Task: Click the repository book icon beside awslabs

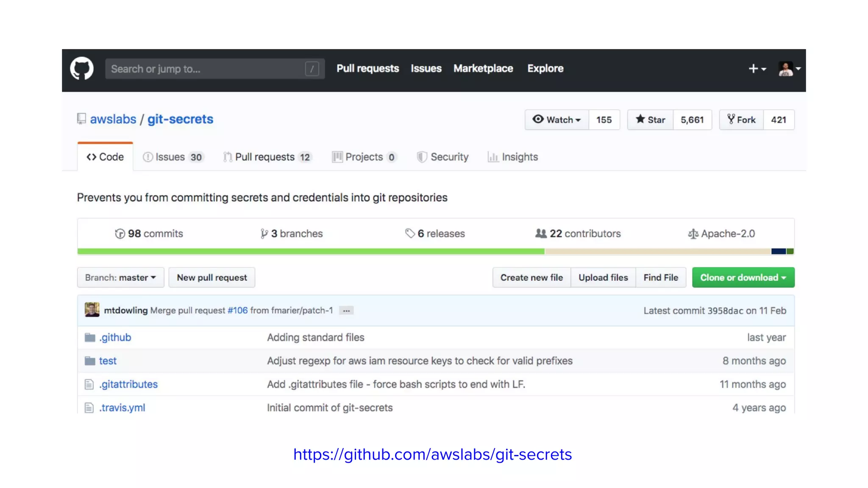Action: click(81, 119)
